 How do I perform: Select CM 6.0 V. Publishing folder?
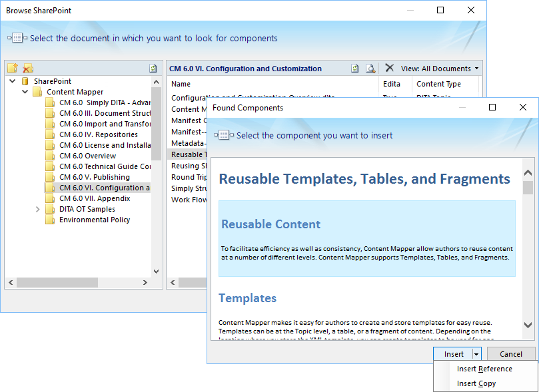[94, 177]
